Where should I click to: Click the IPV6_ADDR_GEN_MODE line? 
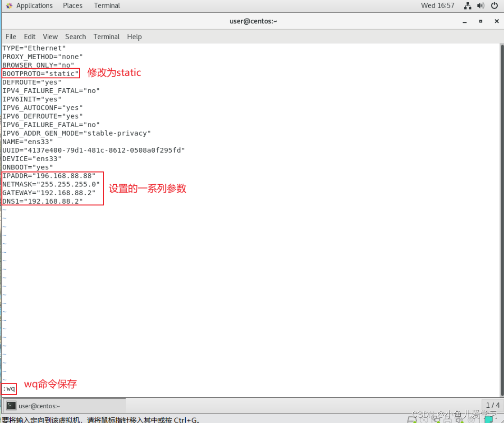(x=77, y=133)
